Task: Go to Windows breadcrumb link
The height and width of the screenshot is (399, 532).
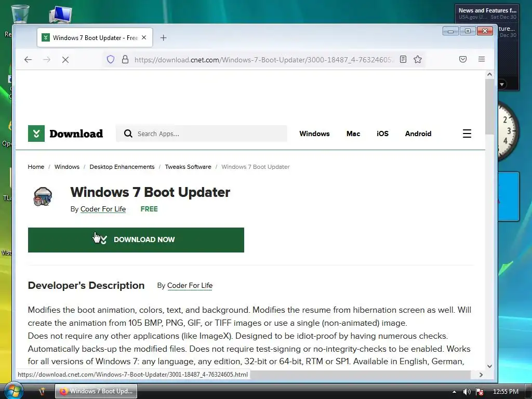Action: coord(67,167)
